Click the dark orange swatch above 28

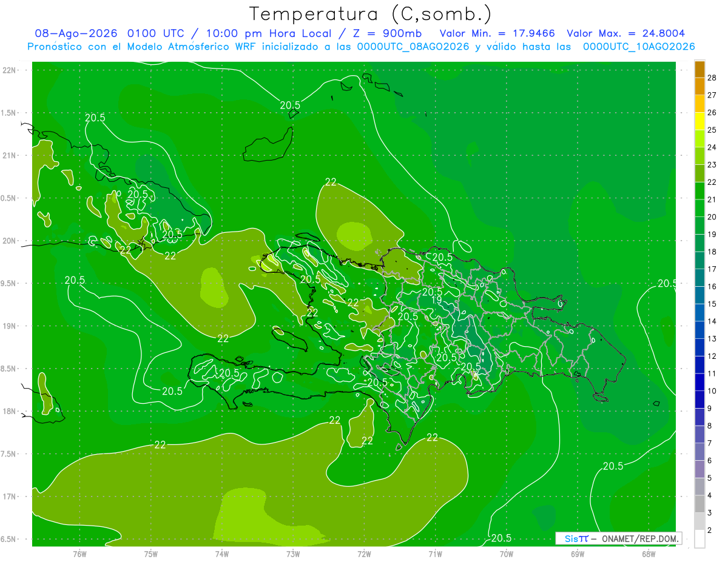tap(699, 69)
